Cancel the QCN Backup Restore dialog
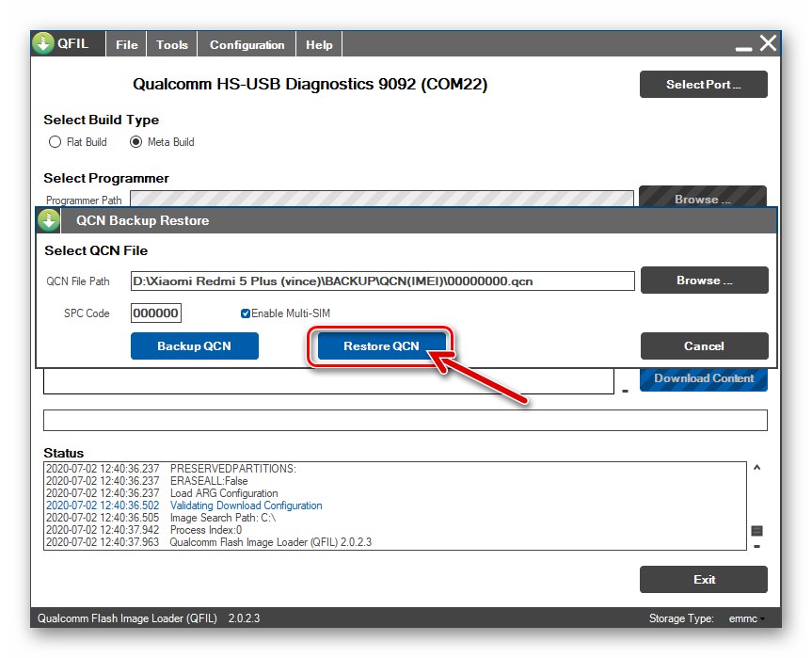 click(x=705, y=345)
